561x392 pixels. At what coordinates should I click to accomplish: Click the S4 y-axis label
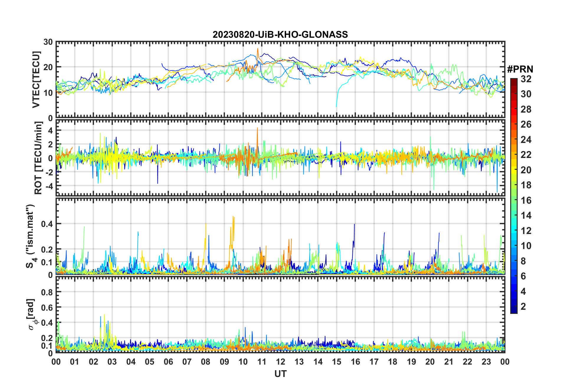click(x=31, y=236)
